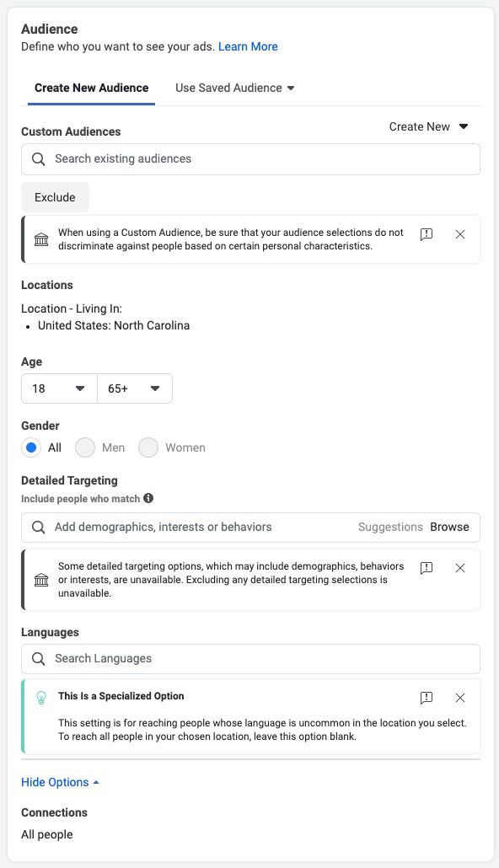Select the Men gender option
The height and width of the screenshot is (868, 499).
coord(85,447)
